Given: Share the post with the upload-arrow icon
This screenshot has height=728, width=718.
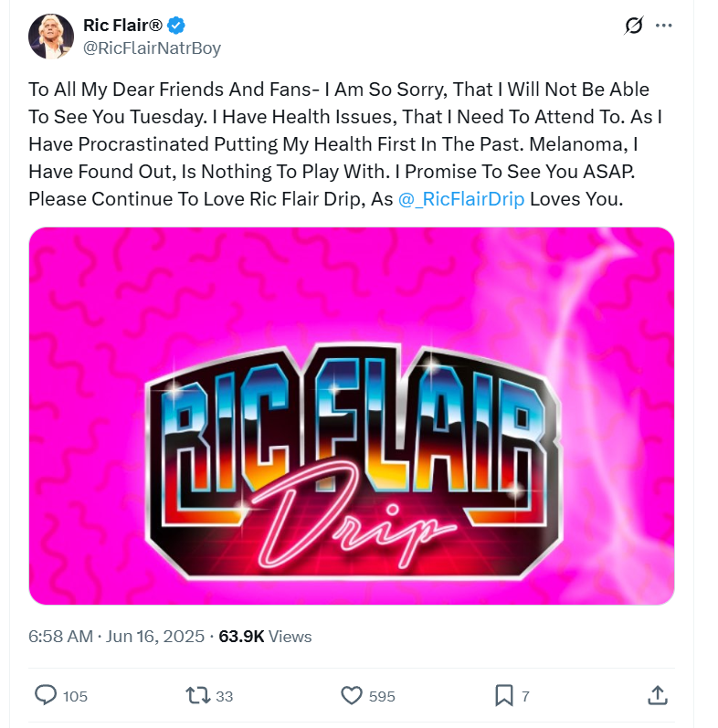Looking at the screenshot, I should tap(657, 696).
